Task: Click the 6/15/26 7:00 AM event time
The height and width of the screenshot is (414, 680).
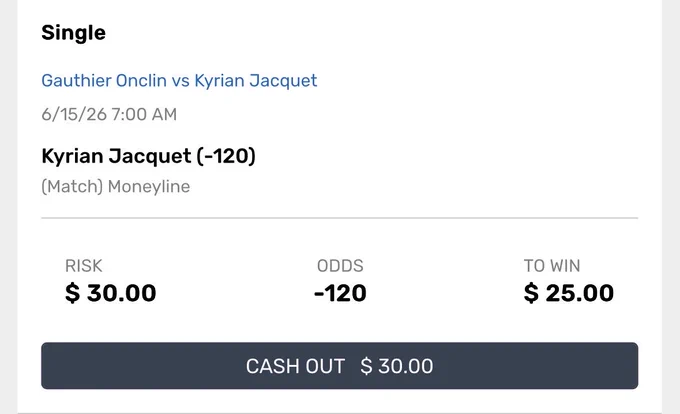Action: point(109,114)
